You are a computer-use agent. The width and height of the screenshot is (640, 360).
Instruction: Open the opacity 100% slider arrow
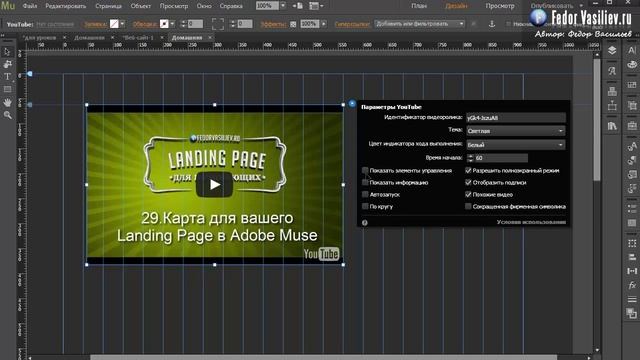(324, 24)
